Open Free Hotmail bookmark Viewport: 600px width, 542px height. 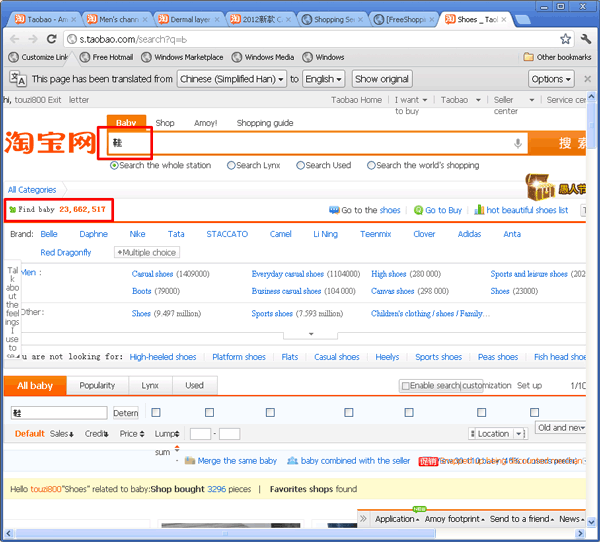(106, 57)
